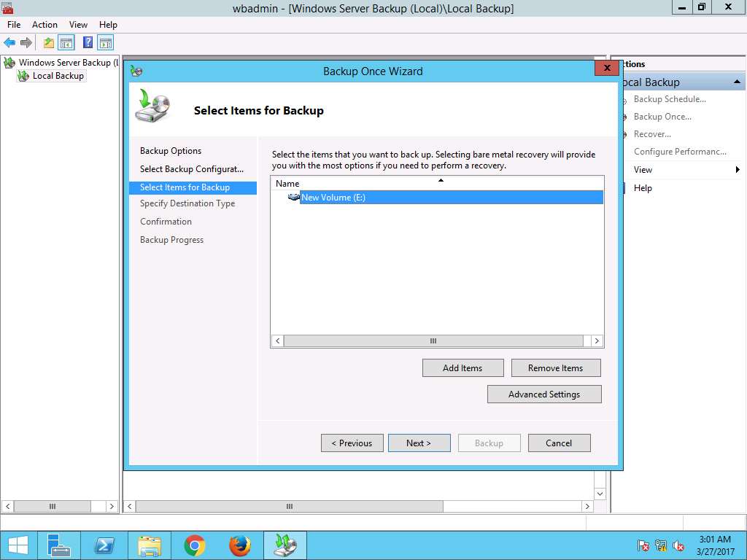Image resolution: width=747 pixels, height=560 pixels.
Task: Click the wbadmin app icon in title bar
Action: [x=7, y=7]
